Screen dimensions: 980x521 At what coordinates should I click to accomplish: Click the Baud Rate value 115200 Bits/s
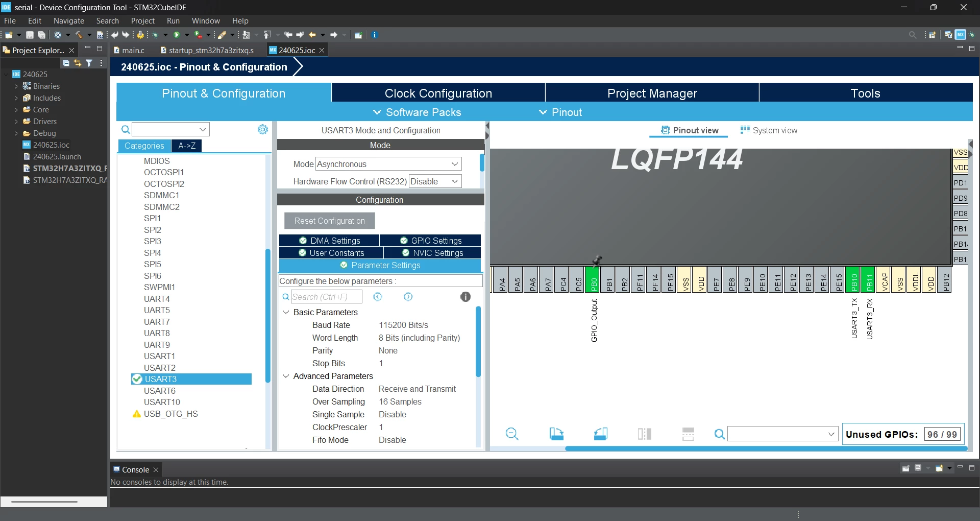(403, 325)
